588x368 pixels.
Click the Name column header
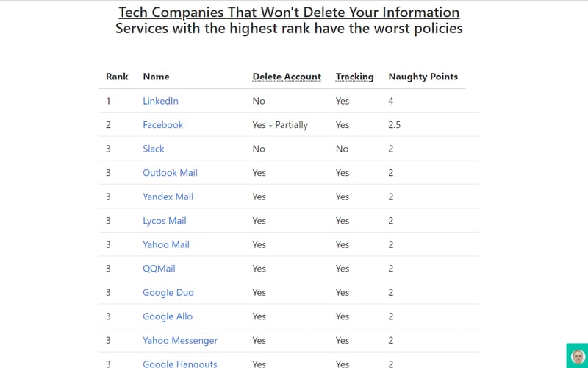(x=156, y=77)
